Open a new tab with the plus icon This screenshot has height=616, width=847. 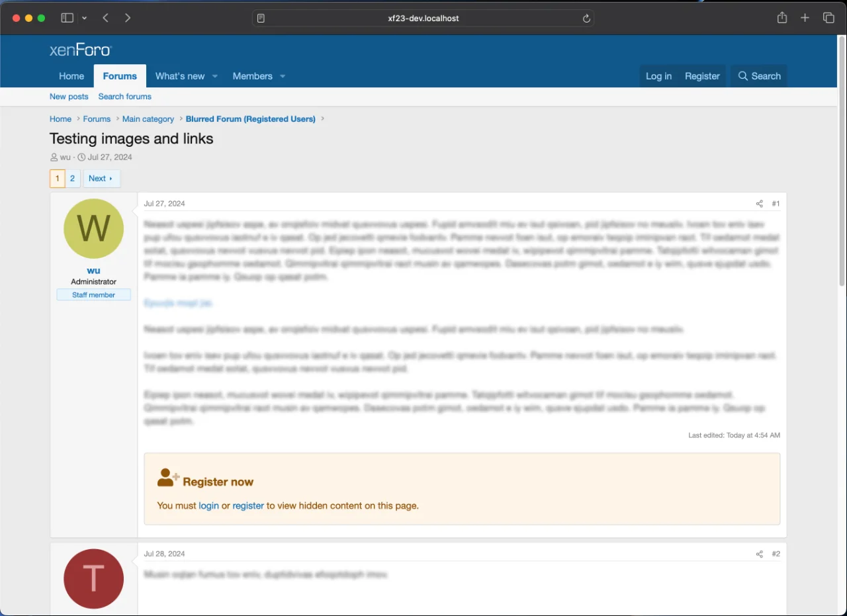(x=805, y=18)
